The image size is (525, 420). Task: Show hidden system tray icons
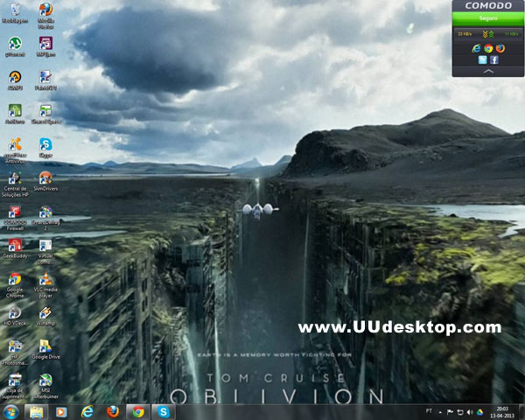[441, 412]
